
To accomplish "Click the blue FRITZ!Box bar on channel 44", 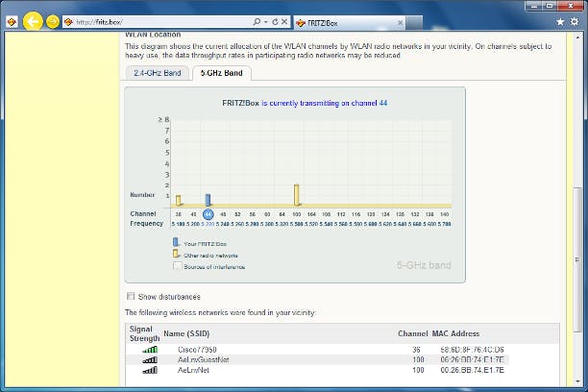I will coord(208,200).
